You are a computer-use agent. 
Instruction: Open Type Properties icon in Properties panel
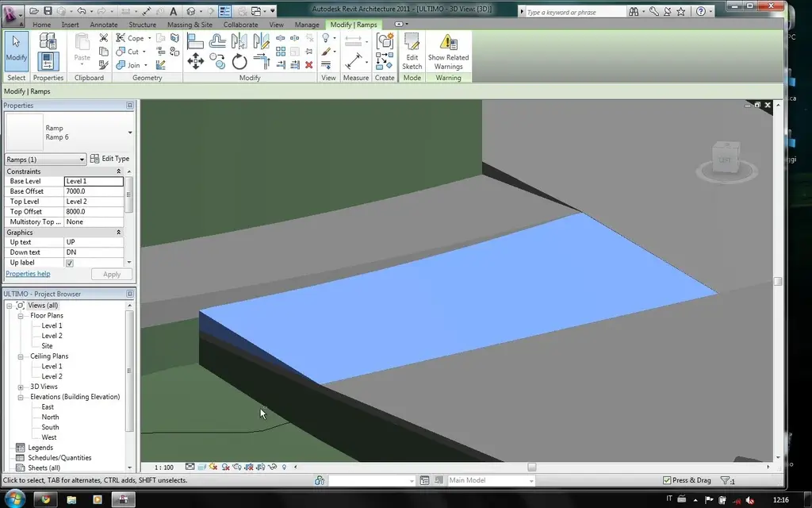[48, 41]
